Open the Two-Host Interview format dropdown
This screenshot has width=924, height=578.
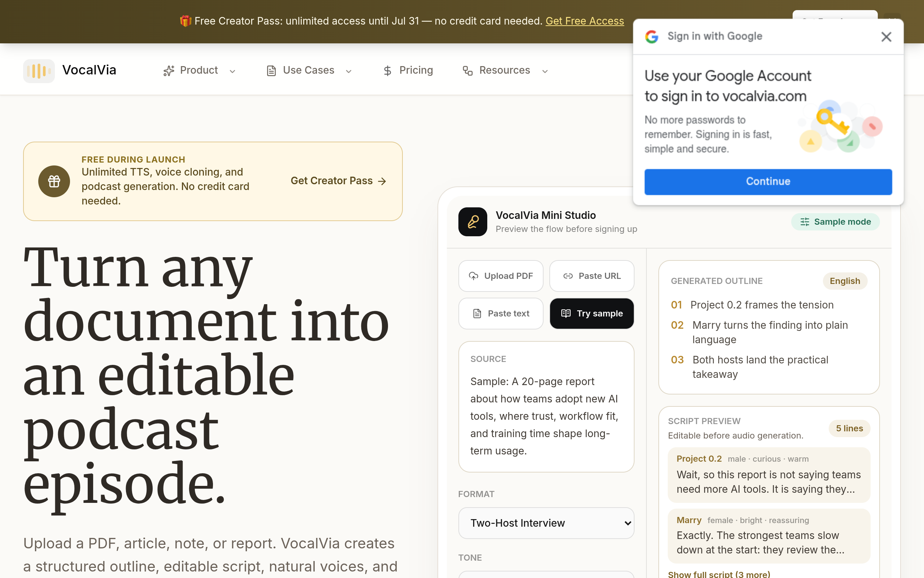tap(546, 523)
